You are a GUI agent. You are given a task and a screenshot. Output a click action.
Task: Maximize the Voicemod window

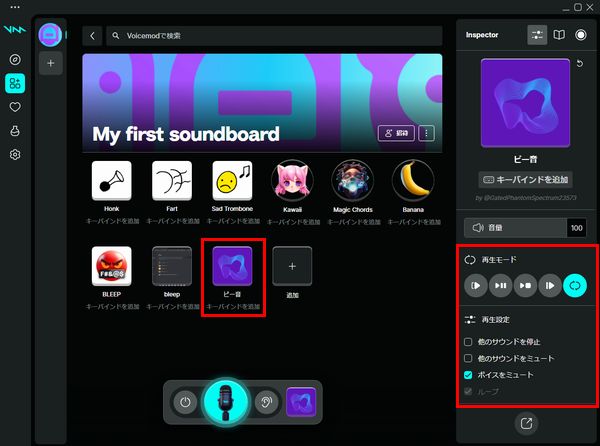coord(578,7)
